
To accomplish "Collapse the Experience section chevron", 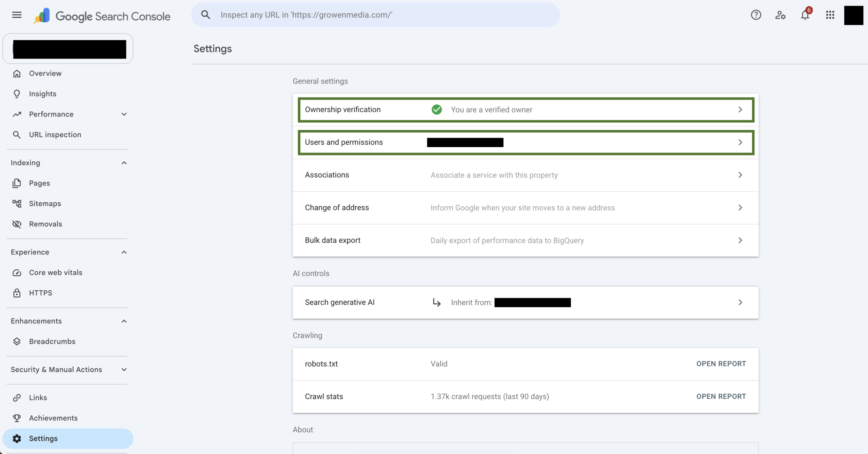I will click(124, 252).
